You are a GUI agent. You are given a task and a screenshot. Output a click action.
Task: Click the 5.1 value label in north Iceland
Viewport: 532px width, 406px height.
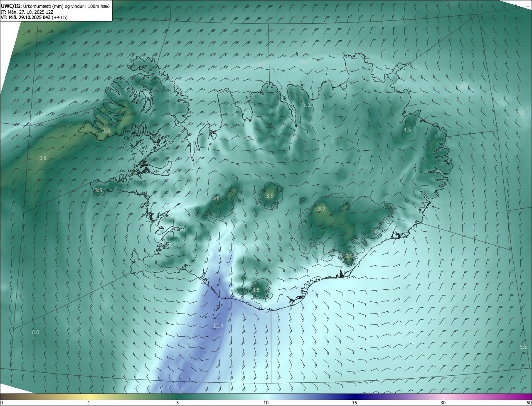point(307,105)
